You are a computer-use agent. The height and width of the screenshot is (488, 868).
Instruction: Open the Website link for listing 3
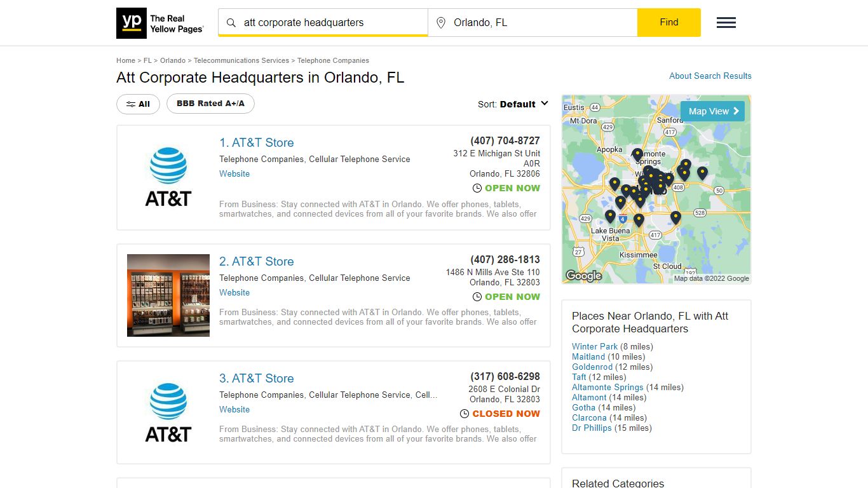pyautogui.click(x=234, y=410)
